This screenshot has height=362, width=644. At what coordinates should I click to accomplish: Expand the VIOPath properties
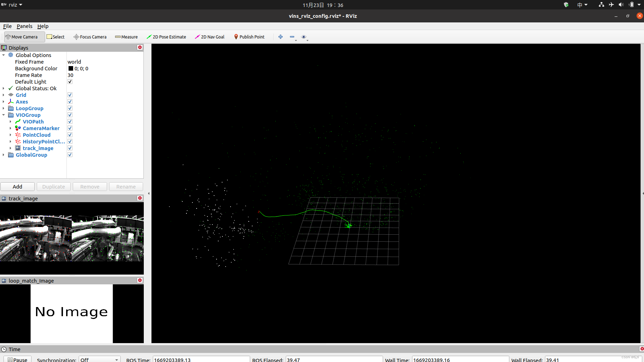pos(10,121)
